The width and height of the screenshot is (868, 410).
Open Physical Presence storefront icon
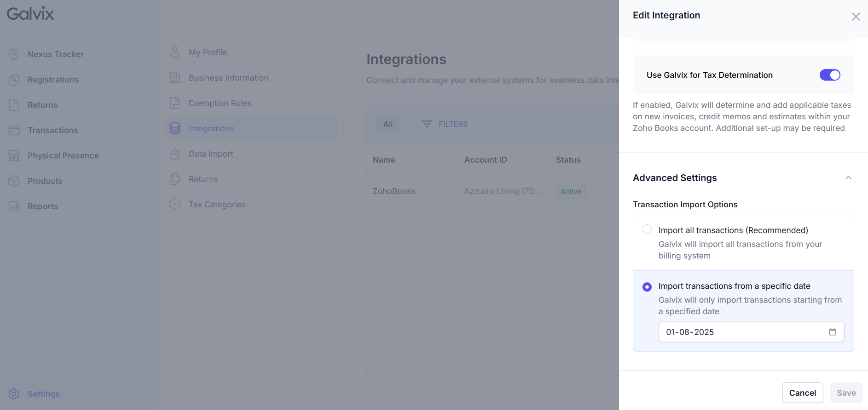14,156
